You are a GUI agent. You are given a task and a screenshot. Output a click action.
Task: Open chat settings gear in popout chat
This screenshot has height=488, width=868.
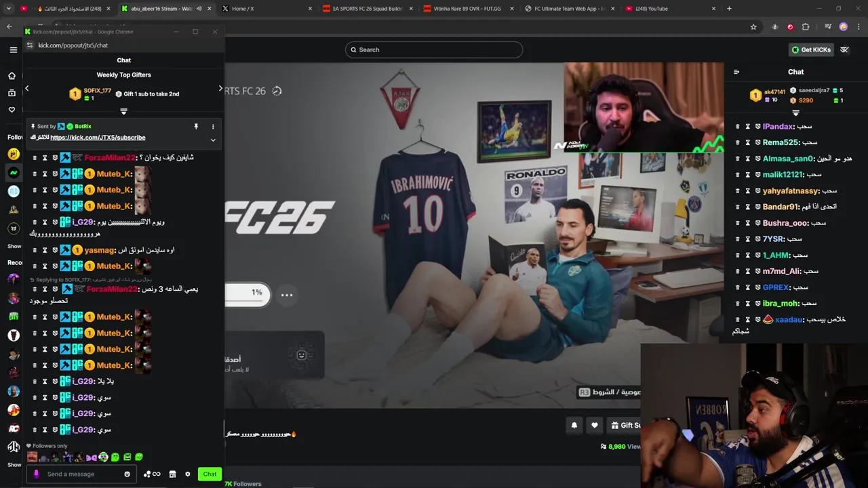[x=188, y=474]
